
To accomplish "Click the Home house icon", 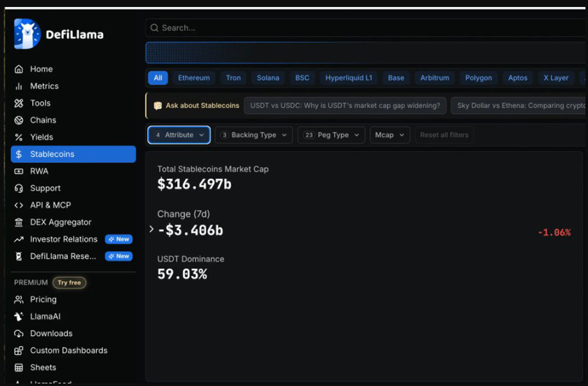I will 19,69.
